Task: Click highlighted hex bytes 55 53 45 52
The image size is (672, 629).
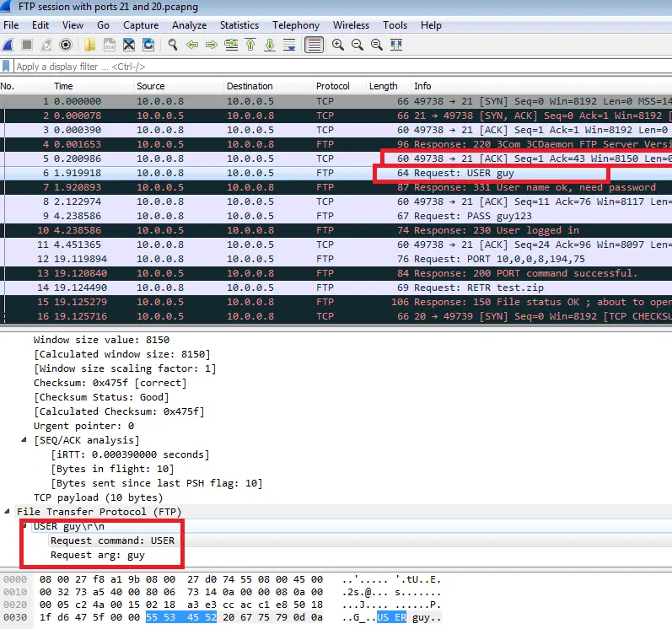Action: 181,617
